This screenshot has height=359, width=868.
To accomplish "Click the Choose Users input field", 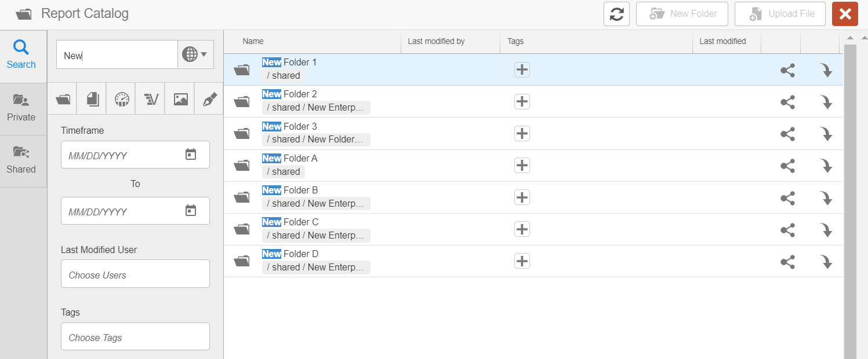I will click(135, 274).
